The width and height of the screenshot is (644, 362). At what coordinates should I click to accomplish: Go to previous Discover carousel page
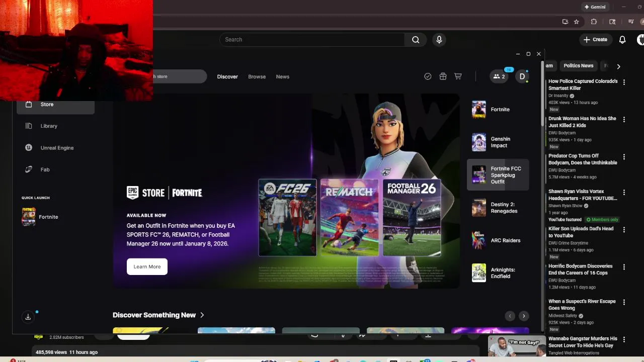(510, 316)
